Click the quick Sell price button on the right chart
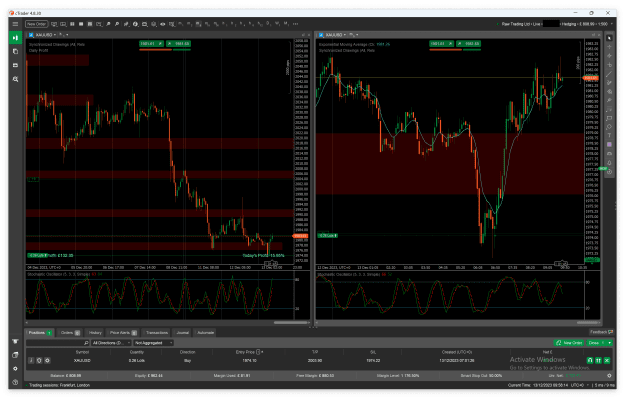 point(441,43)
